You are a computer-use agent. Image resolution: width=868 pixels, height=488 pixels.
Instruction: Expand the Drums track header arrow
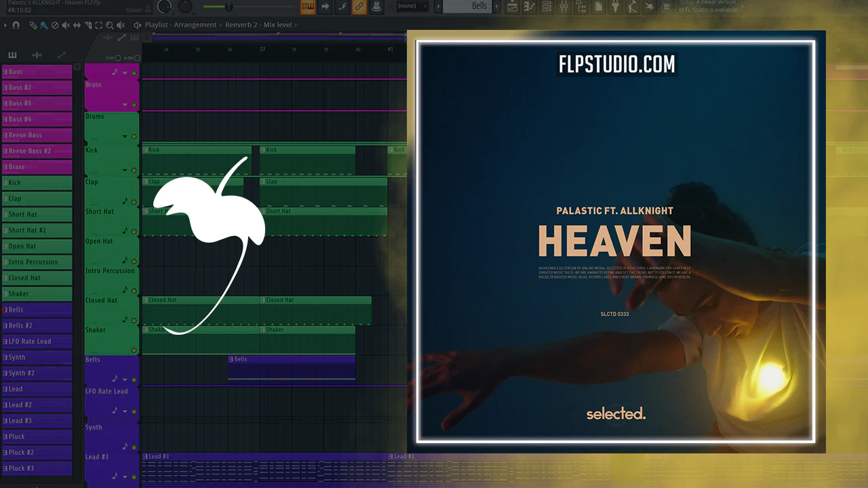click(x=125, y=137)
